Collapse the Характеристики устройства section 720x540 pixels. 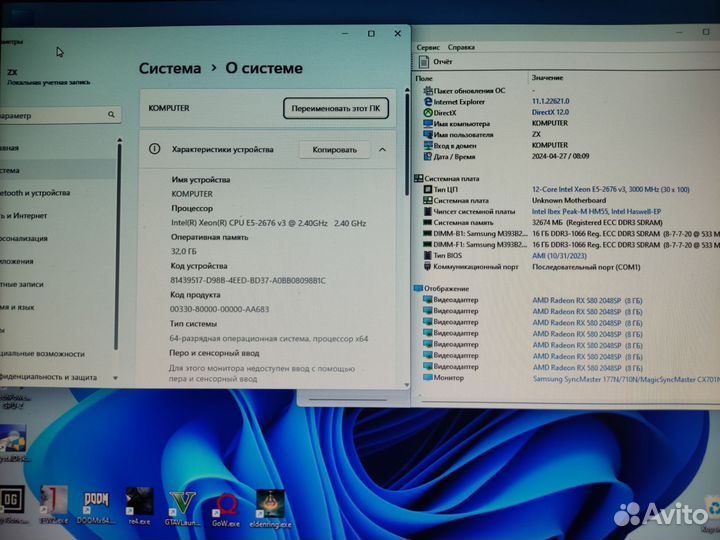click(x=382, y=150)
